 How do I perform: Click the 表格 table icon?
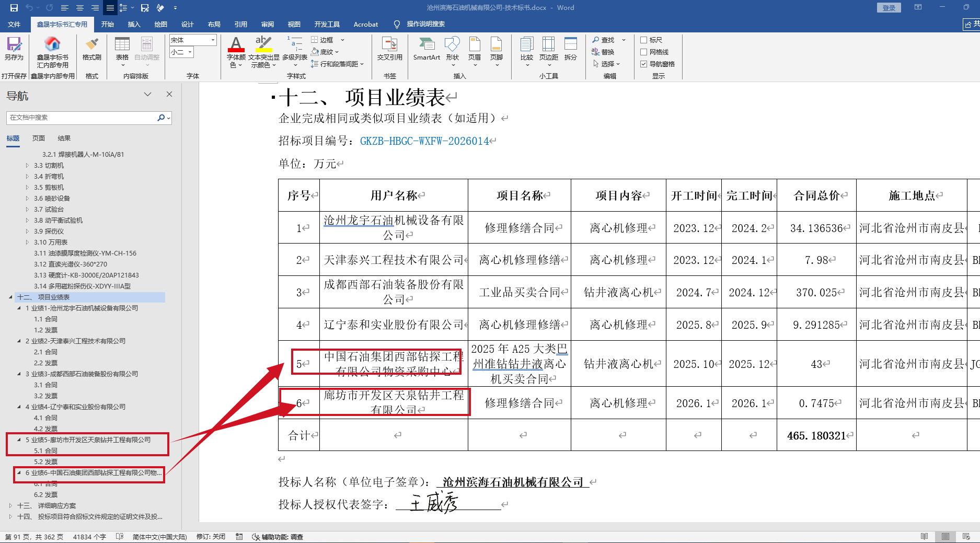pos(122,52)
